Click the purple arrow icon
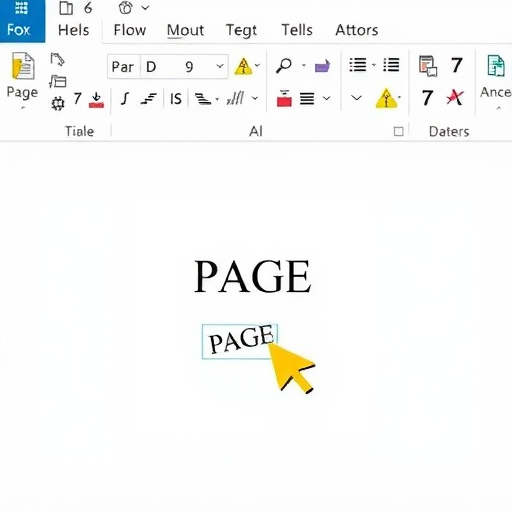 (322, 66)
